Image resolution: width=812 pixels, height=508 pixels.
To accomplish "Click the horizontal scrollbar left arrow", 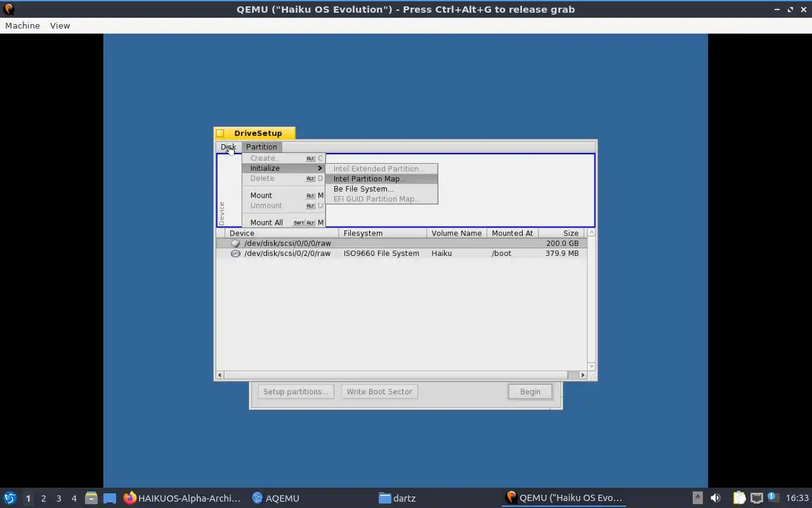I will click(220, 375).
